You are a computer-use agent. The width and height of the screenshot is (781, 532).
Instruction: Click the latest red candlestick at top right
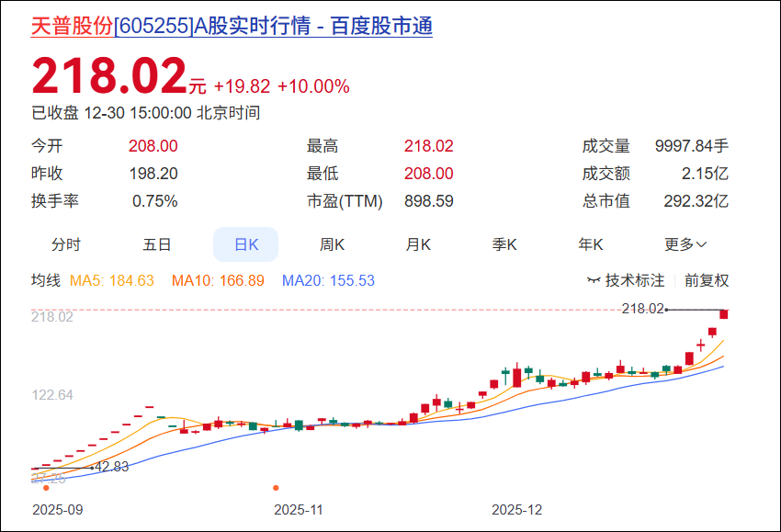(724, 314)
